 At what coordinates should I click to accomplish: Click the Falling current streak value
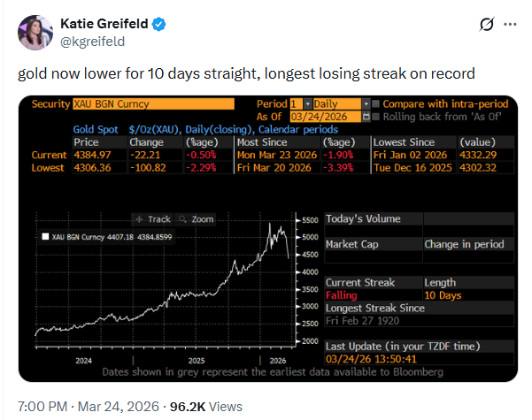click(x=342, y=295)
